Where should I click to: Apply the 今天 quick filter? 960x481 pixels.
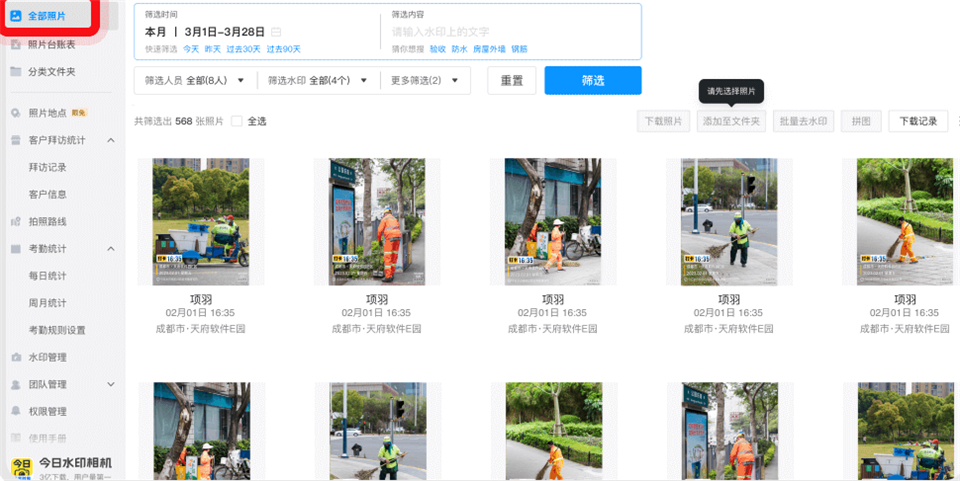click(191, 49)
